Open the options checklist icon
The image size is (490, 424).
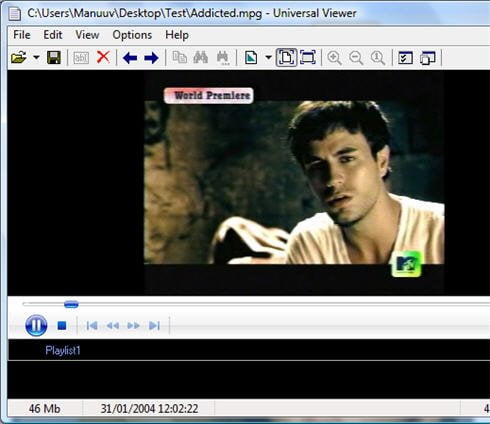(405, 58)
